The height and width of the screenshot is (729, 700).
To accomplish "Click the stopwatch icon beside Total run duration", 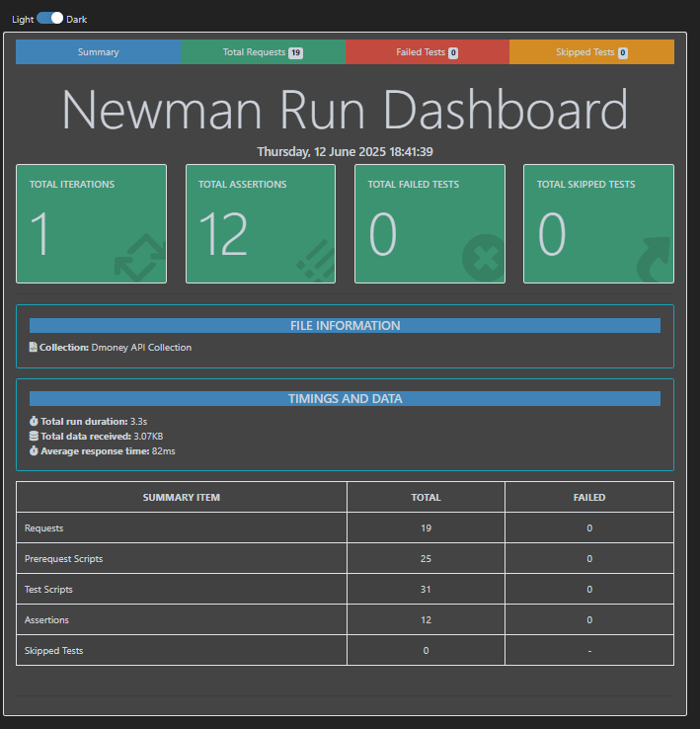I will 34,421.
